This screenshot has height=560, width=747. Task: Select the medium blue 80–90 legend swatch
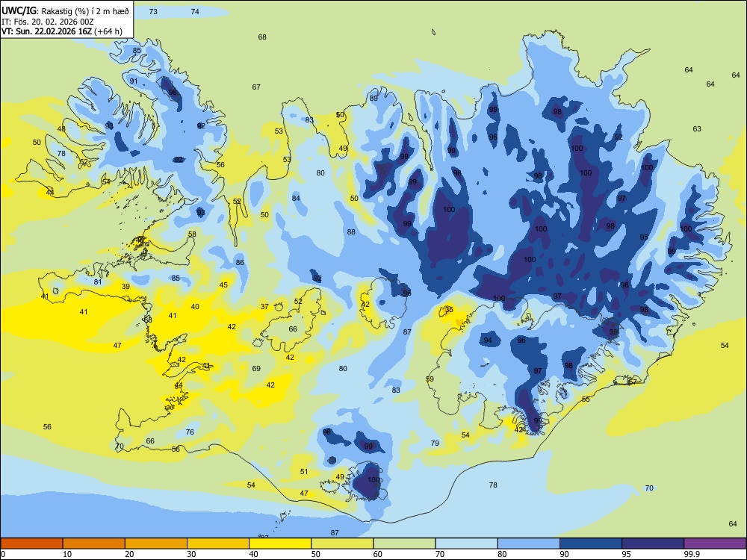tap(529, 544)
